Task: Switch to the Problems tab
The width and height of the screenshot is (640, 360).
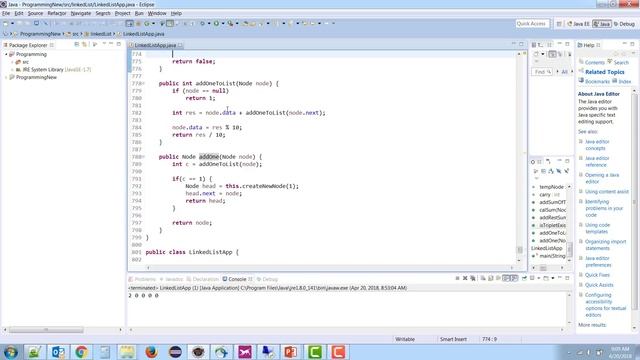Action: tap(142, 279)
